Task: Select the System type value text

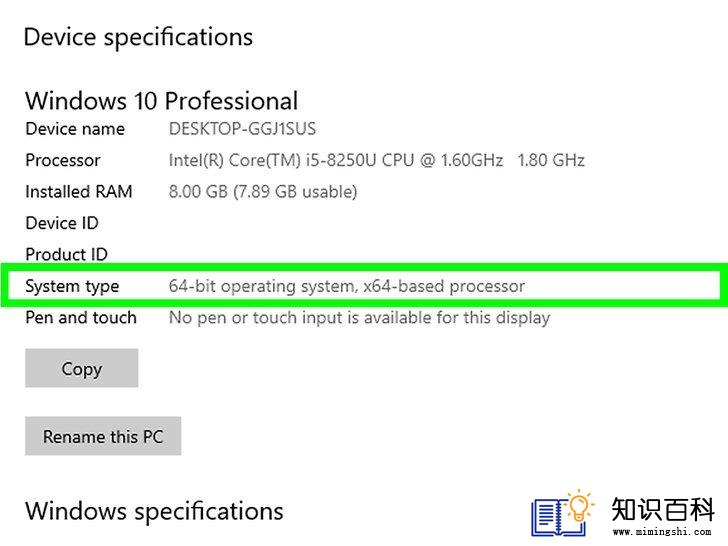Action: tap(347, 286)
